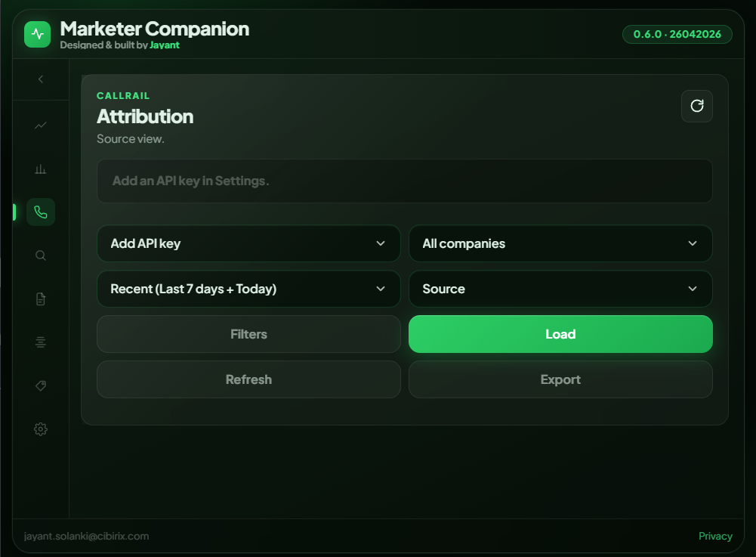756x557 pixels.
Task: Click the Filters button
Action: [248, 334]
